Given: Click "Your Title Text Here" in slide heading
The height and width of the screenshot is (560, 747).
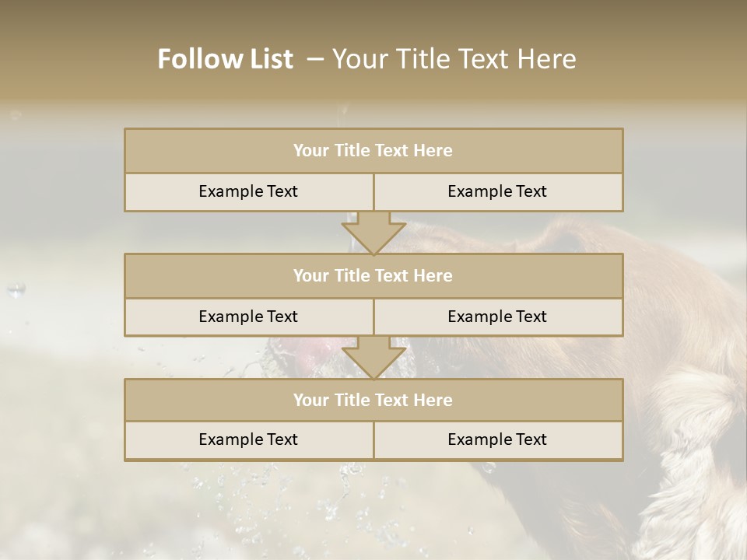Looking at the screenshot, I should 454,59.
